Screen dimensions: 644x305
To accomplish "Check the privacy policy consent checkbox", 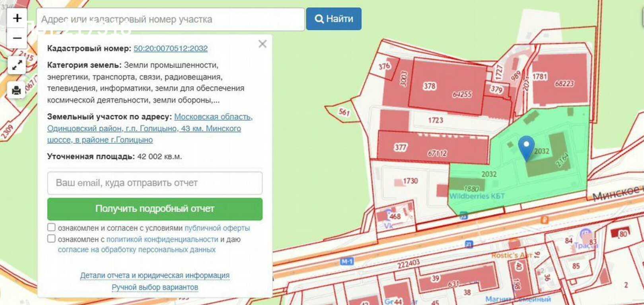I will (x=51, y=239).
